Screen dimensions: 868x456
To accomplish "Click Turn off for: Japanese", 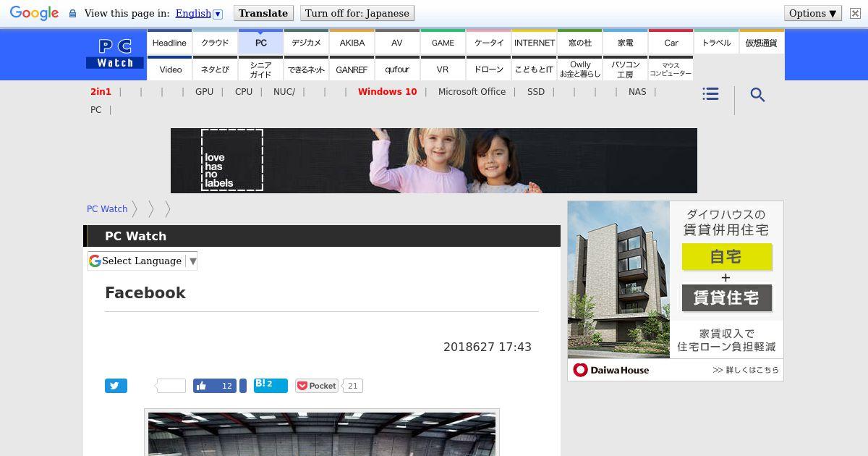I will point(357,13).
